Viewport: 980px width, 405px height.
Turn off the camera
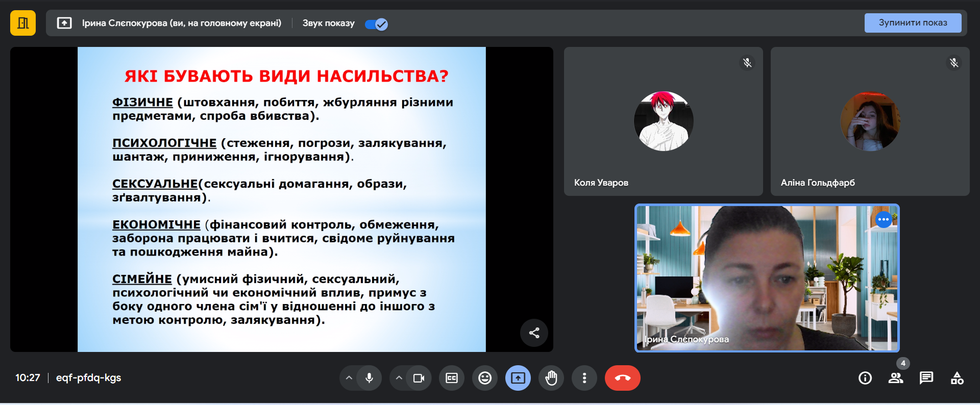419,378
